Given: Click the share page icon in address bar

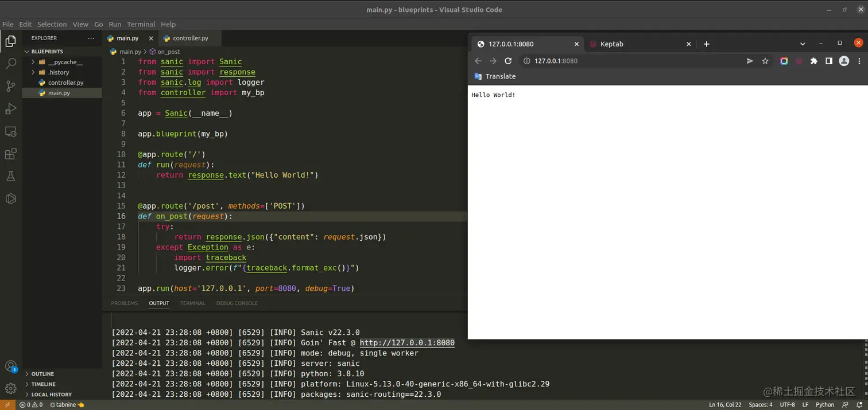Looking at the screenshot, I should tap(750, 61).
